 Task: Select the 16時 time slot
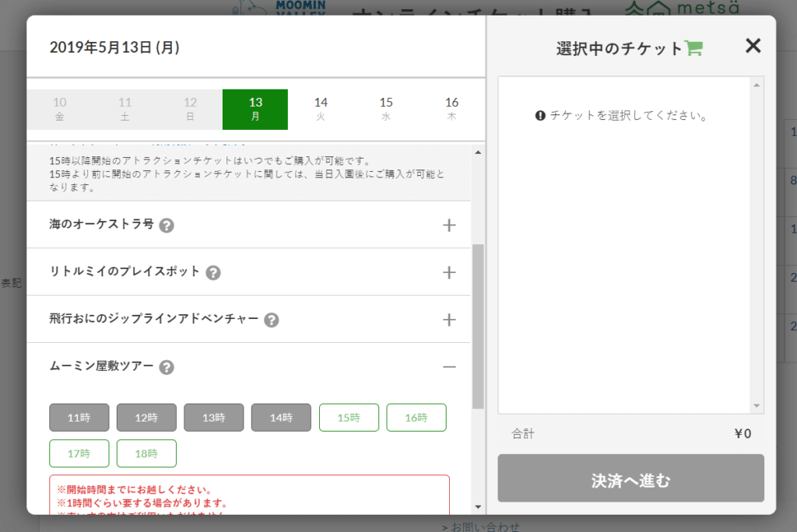coord(416,418)
